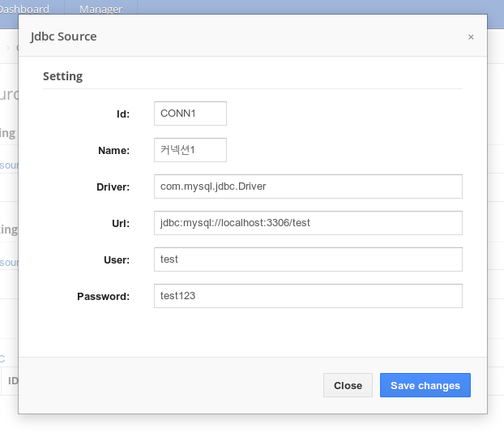Click the "User:" label
504x433 pixels.
pyautogui.click(x=116, y=259)
